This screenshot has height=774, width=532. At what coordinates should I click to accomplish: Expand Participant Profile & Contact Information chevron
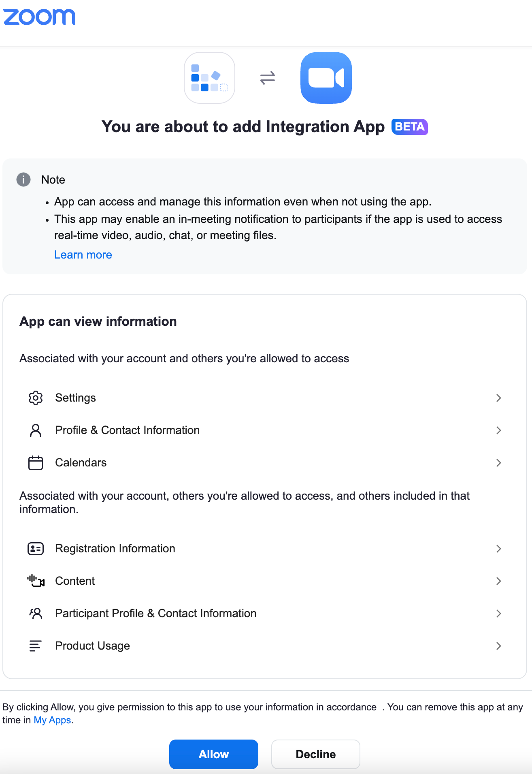click(499, 614)
